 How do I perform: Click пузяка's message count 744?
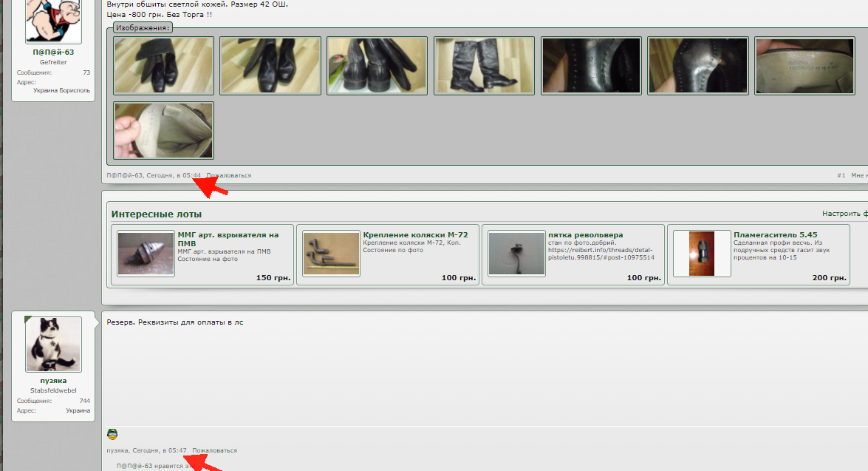[85, 401]
